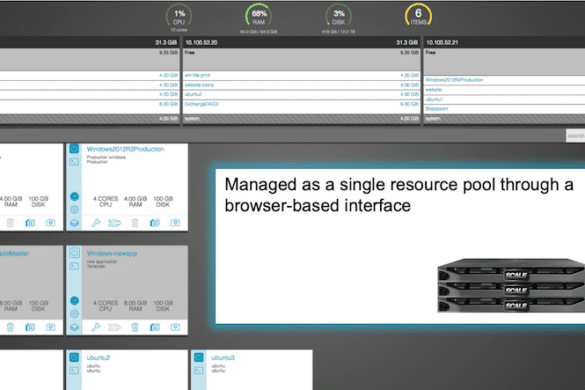
Task: Open the console icon on ubuntu2 card
Action: 74,371
